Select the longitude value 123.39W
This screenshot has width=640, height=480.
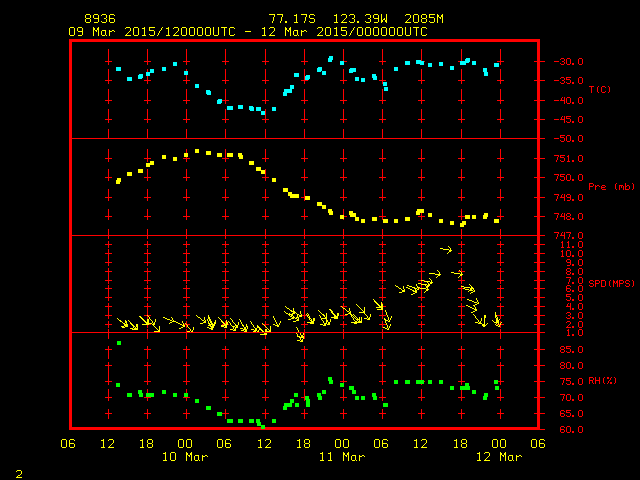click(x=360, y=19)
